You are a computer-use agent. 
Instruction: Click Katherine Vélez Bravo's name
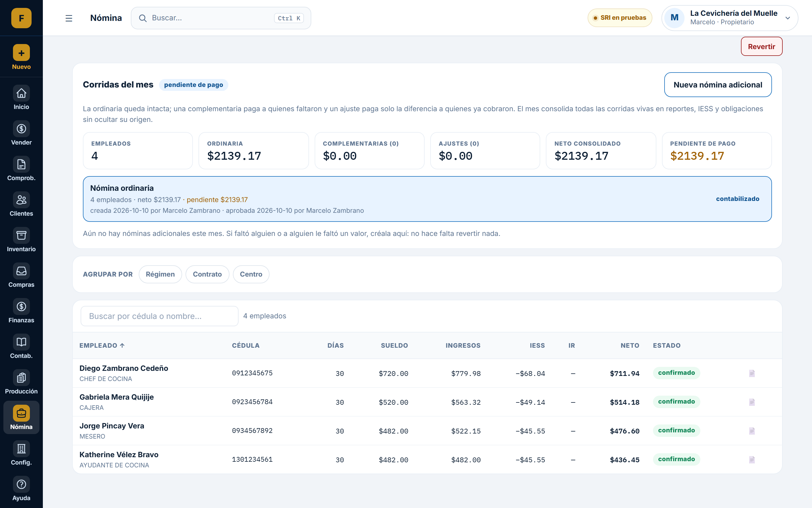pyautogui.click(x=119, y=455)
